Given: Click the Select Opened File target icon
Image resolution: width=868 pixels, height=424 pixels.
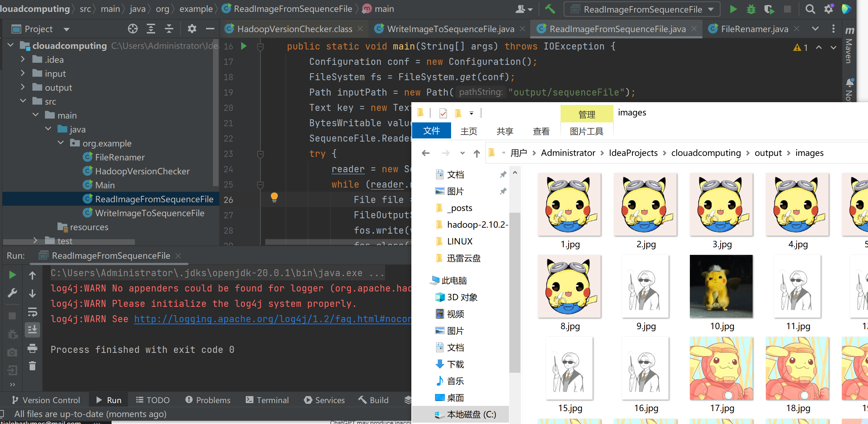Looking at the screenshot, I should pos(132,29).
